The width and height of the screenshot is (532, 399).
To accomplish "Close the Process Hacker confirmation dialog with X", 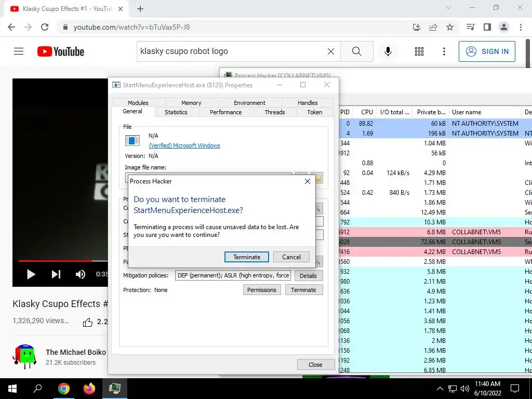I will point(308,181).
